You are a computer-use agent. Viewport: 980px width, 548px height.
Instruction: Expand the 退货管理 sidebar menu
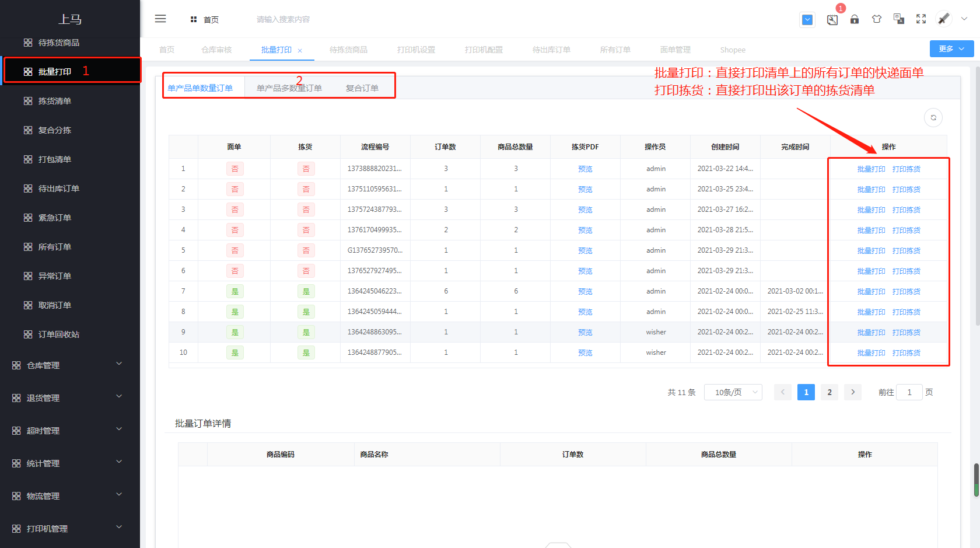click(x=119, y=396)
